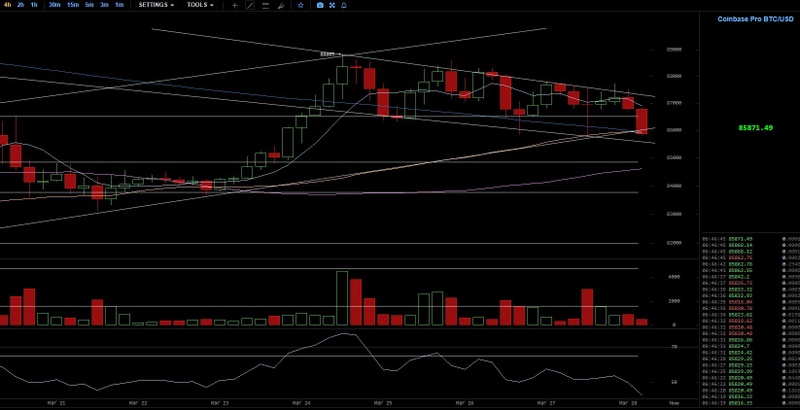Click the 87000 price axis label
This screenshot has width=800, height=410.
[674, 104]
